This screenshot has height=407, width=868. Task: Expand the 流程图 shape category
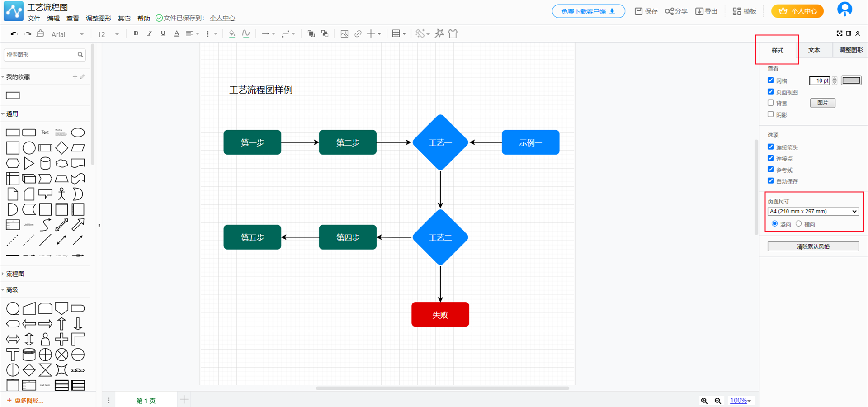click(15, 274)
